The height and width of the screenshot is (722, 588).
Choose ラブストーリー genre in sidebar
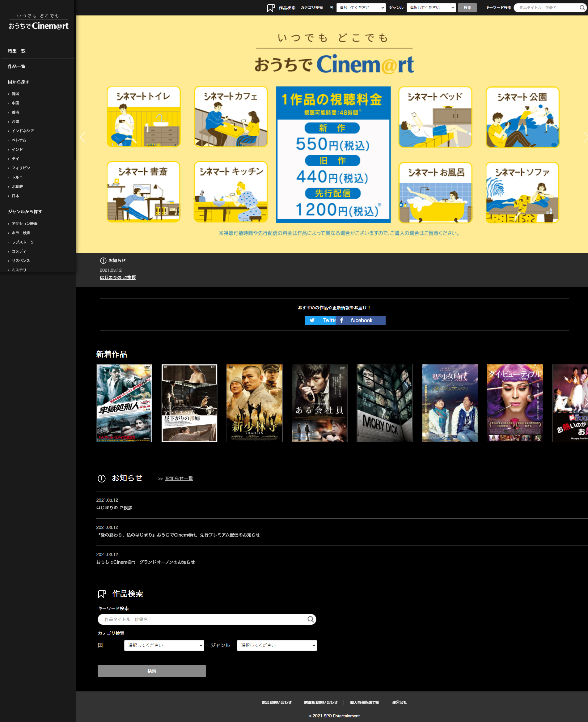tap(25, 242)
